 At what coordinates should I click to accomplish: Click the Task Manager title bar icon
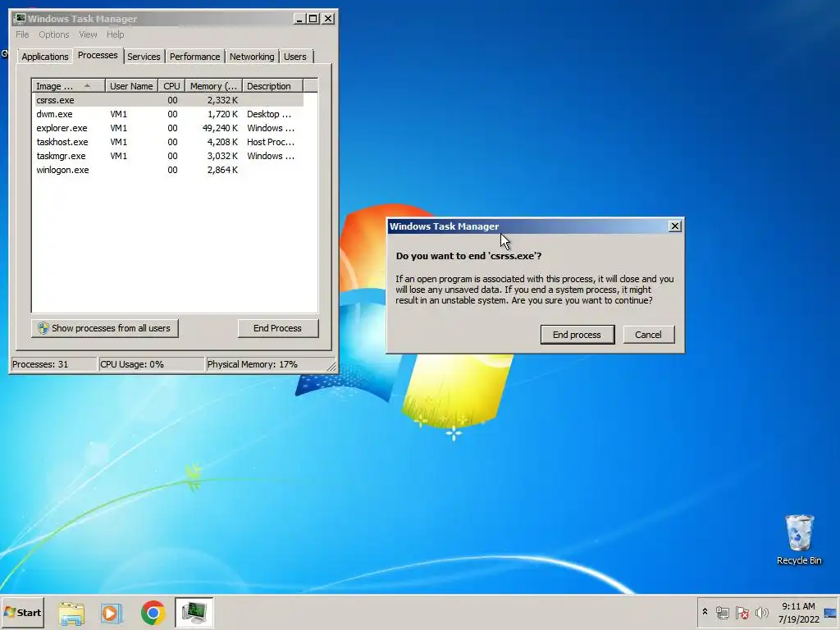[20, 19]
